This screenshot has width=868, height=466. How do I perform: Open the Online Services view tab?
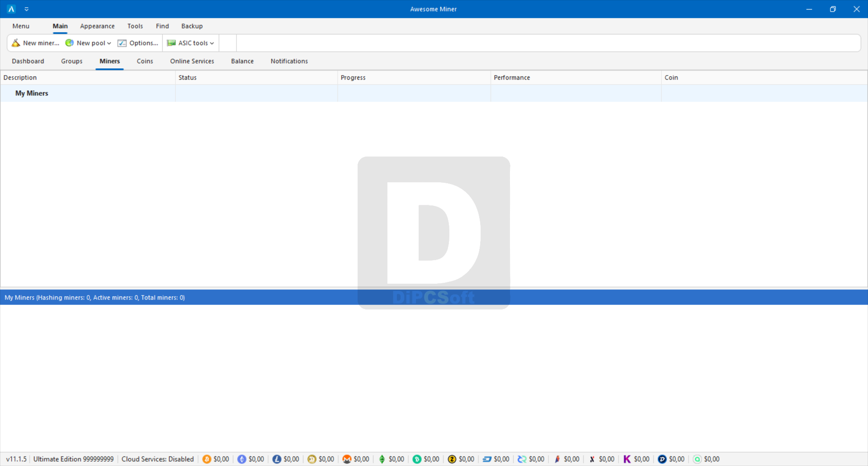pos(192,61)
